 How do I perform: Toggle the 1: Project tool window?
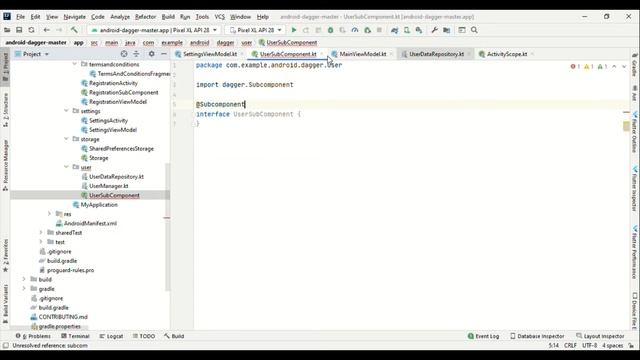[x=5, y=67]
